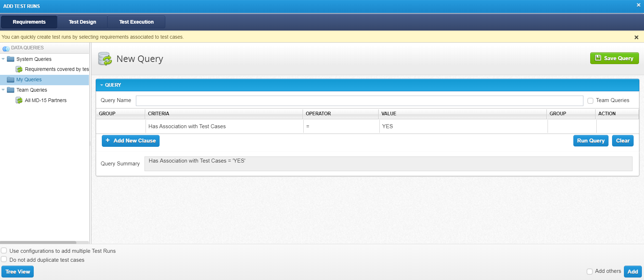Viewport: 644px width, 280px height.
Task: Dismiss the yellow info banner
Action: point(636,37)
